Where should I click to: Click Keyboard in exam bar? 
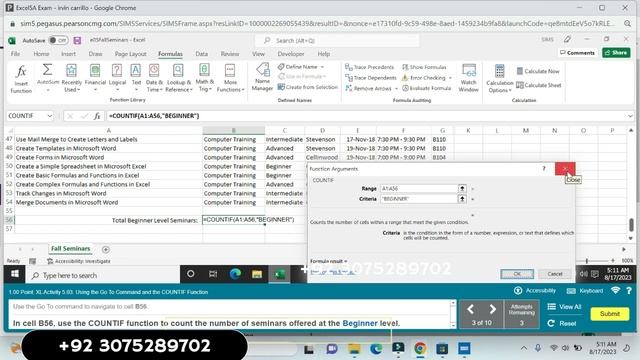click(585, 291)
